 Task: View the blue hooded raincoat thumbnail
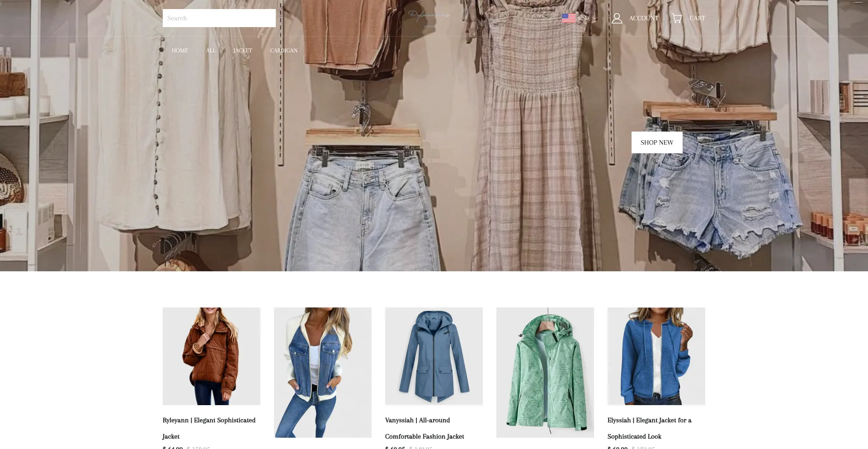pyautogui.click(x=434, y=356)
